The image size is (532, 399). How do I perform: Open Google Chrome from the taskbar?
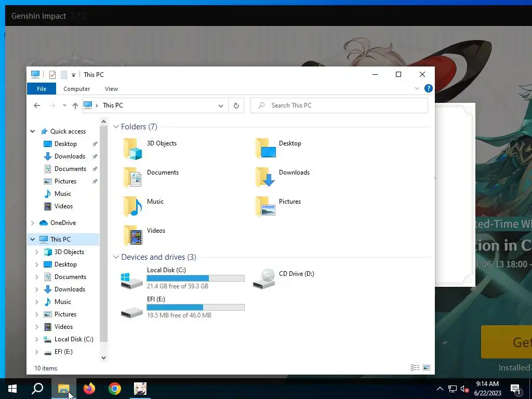[115, 389]
